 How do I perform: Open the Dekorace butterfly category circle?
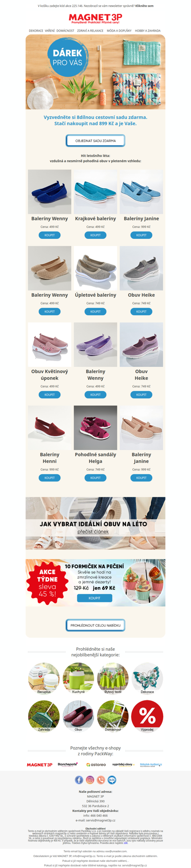pyautogui.click(x=147, y=678)
